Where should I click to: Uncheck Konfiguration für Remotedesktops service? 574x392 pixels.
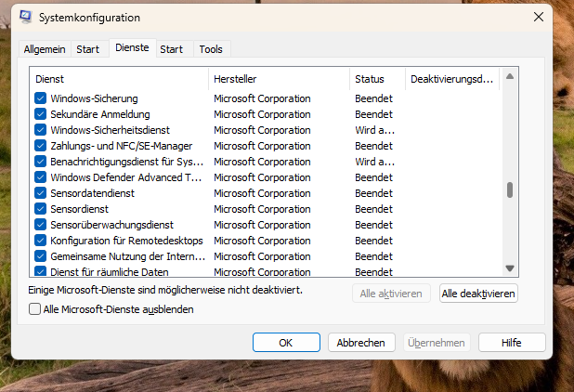[40, 241]
